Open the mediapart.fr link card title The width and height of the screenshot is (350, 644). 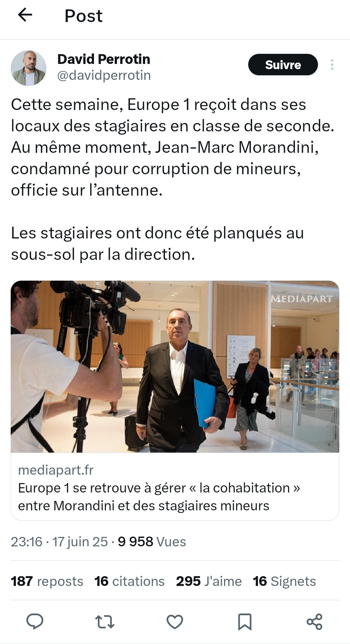click(x=159, y=497)
